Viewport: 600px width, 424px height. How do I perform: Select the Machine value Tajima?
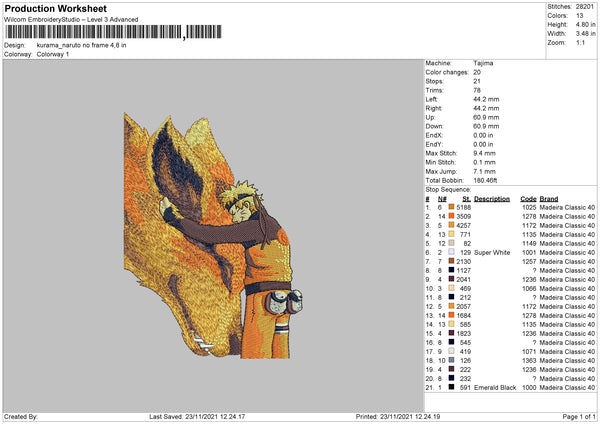pyautogui.click(x=483, y=63)
